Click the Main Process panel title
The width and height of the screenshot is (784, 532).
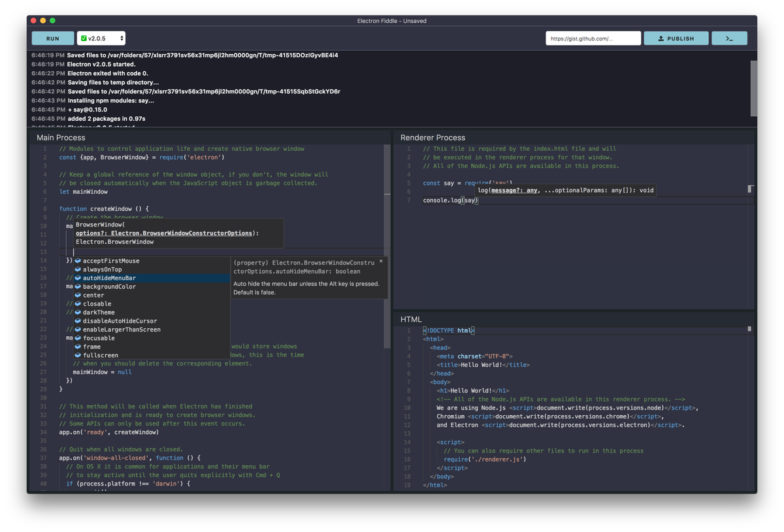coord(61,138)
